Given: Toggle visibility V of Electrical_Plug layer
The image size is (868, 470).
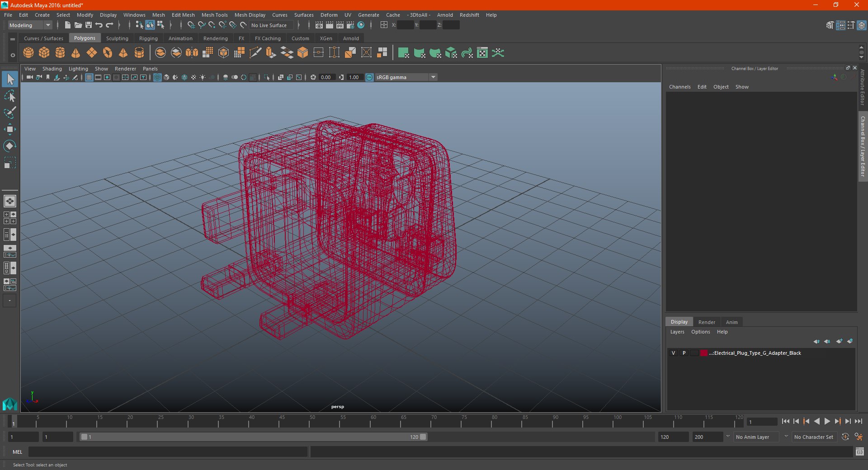Looking at the screenshot, I should 673,353.
